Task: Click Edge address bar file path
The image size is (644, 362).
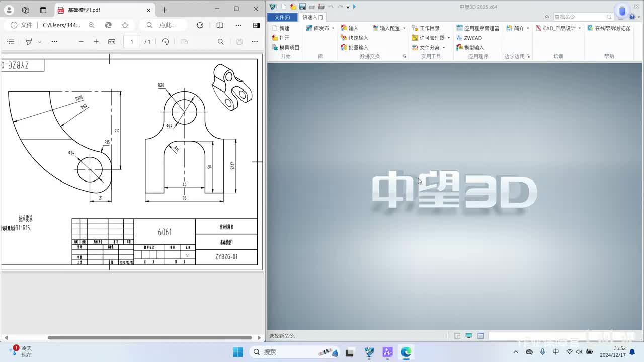Action: tap(61, 25)
